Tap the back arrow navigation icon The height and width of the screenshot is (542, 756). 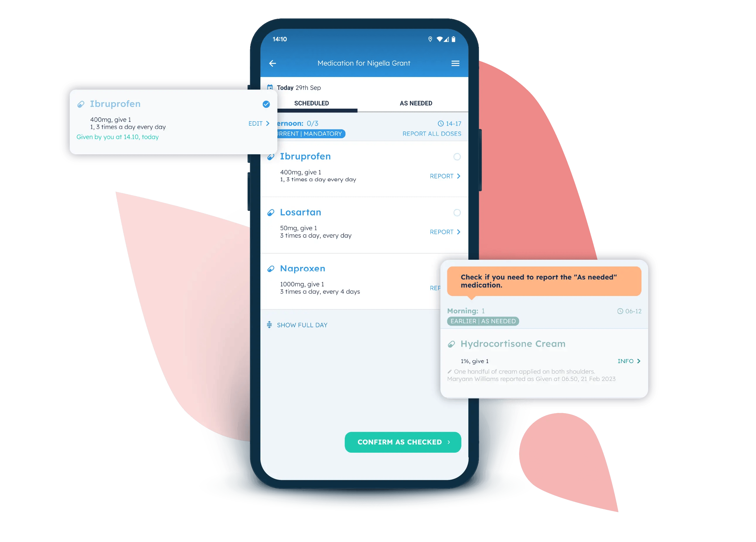(272, 63)
